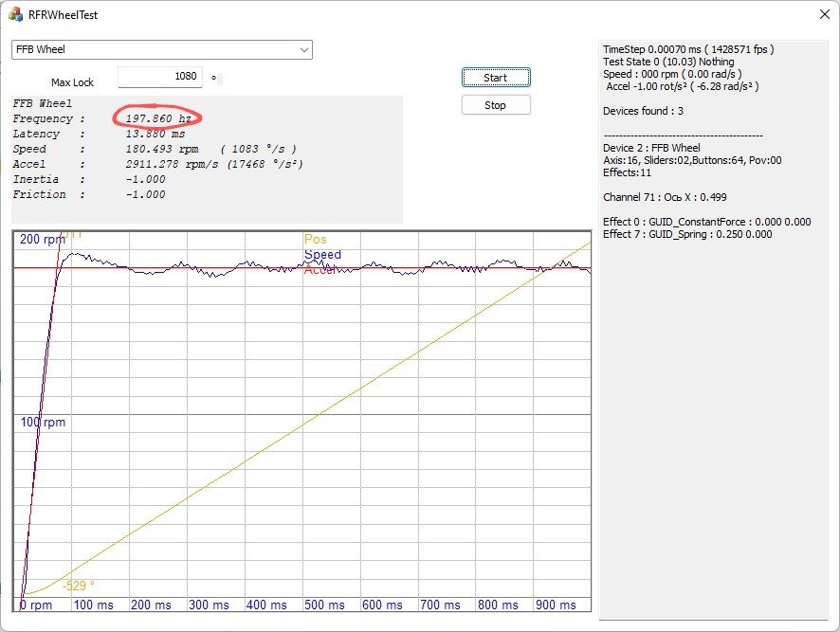Click the 0 rpm axis origin label
The width and height of the screenshot is (840, 632).
click(37, 605)
